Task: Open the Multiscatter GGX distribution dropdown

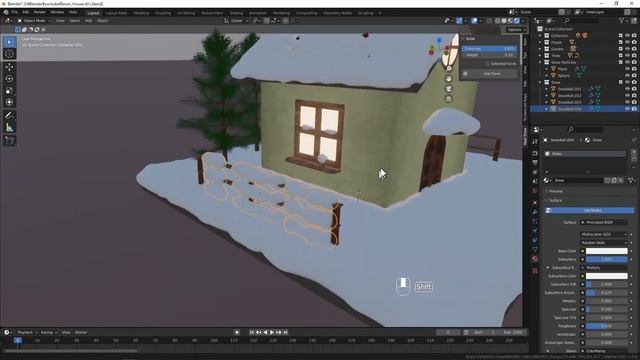Action: [x=604, y=234]
